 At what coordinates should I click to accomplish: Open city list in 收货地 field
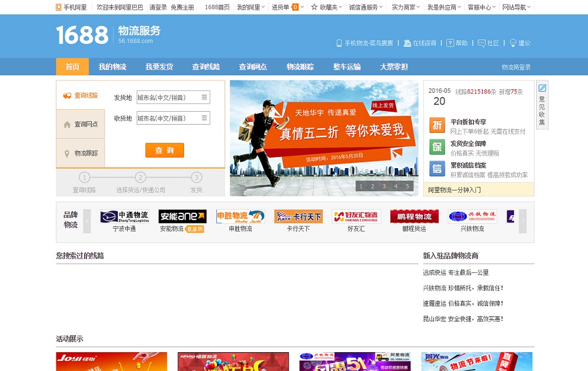(x=205, y=118)
